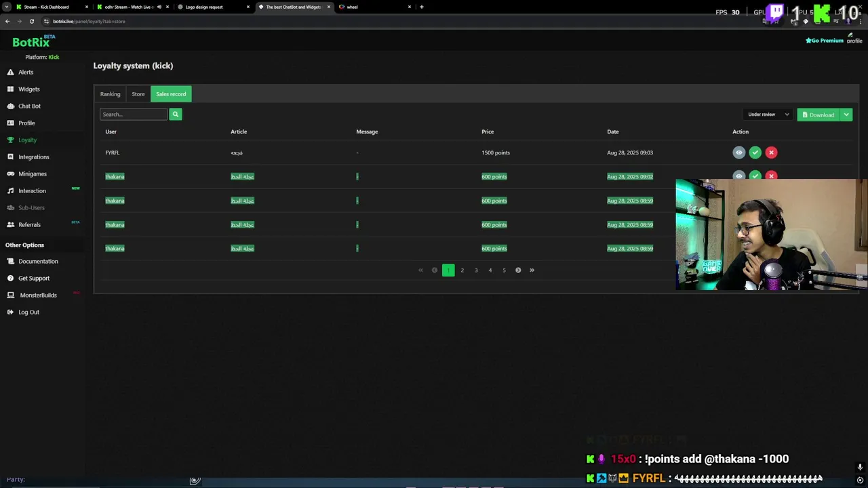The image size is (868, 488).
Task: Open Interaction in the sidebar
Action: pos(32,190)
